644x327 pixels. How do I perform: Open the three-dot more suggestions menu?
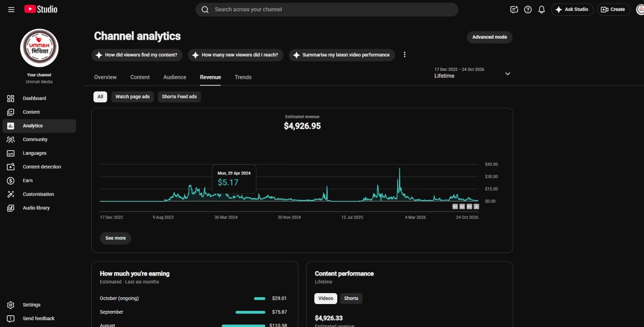(405, 55)
